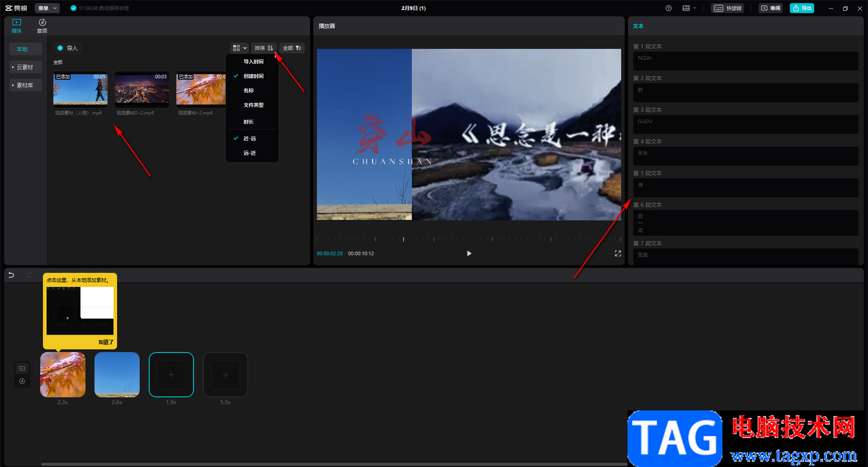Click the undo arrow icon
This screenshot has height=467, width=868.
click(11, 275)
